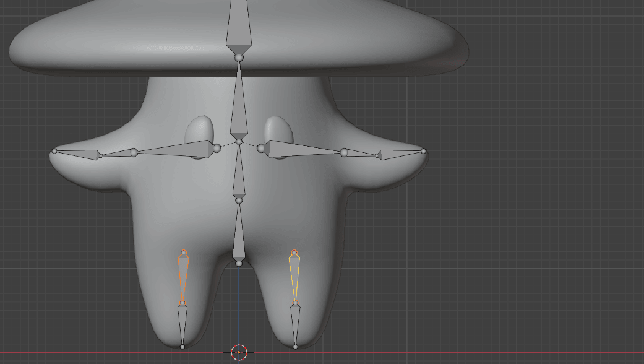Click the 3D cursor at the origin
Screen dimensions: 644x364
239,352
